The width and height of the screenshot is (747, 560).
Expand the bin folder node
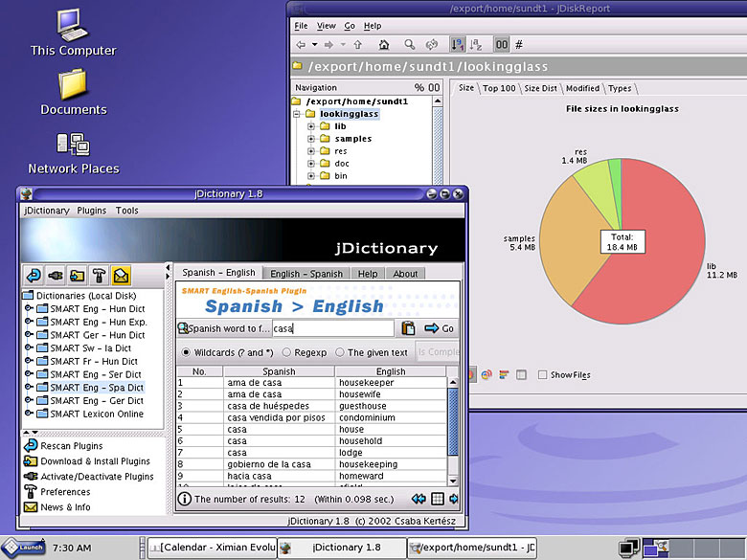[x=311, y=176]
